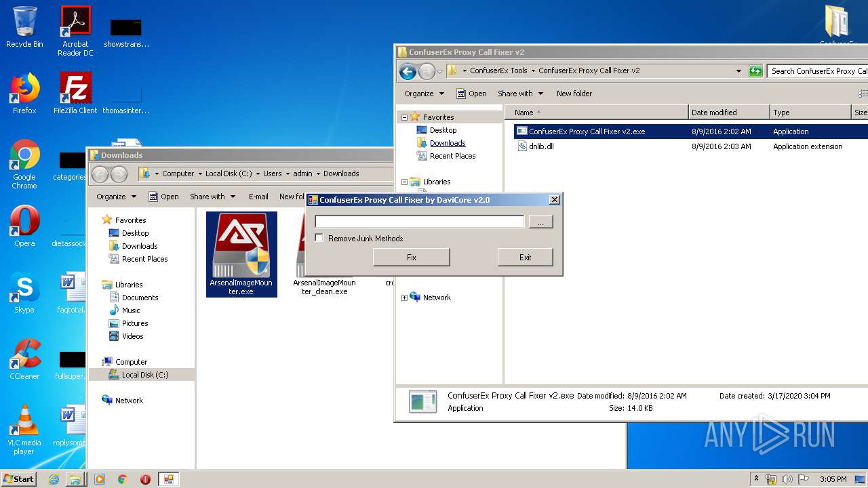Open the VLC media player desktop icon
Screen dimensions: 868x488
click(x=24, y=430)
